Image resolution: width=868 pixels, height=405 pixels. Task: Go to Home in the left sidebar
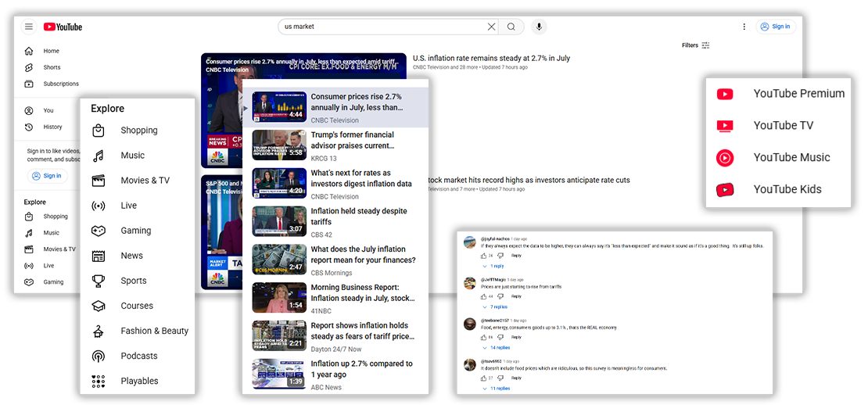50,51
